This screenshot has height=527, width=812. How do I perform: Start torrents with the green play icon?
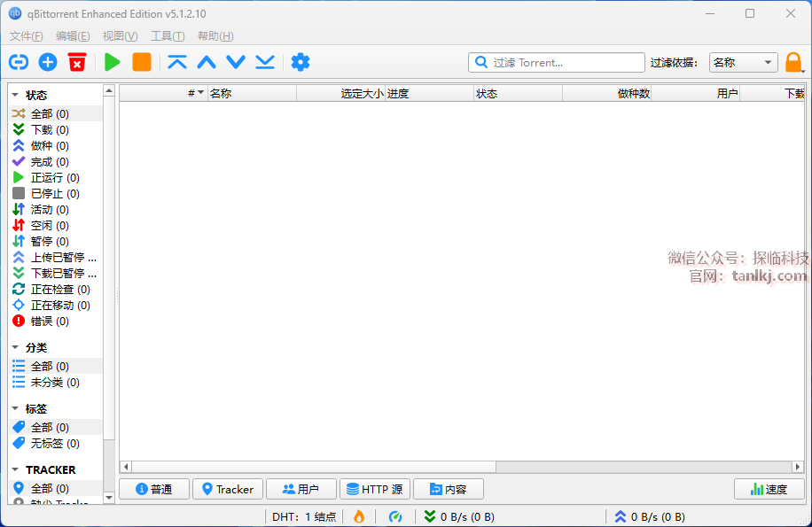(x=113, y=62)
